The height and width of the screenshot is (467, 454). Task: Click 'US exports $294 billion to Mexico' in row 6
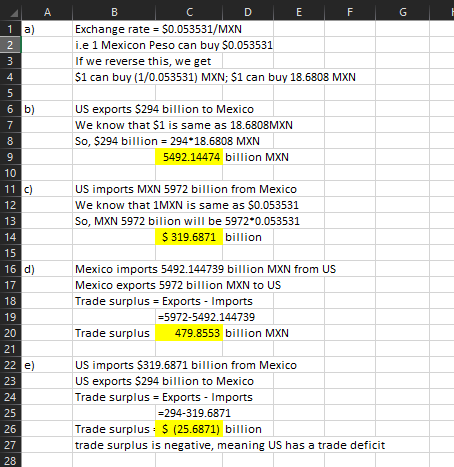click(x=164, y=109)
